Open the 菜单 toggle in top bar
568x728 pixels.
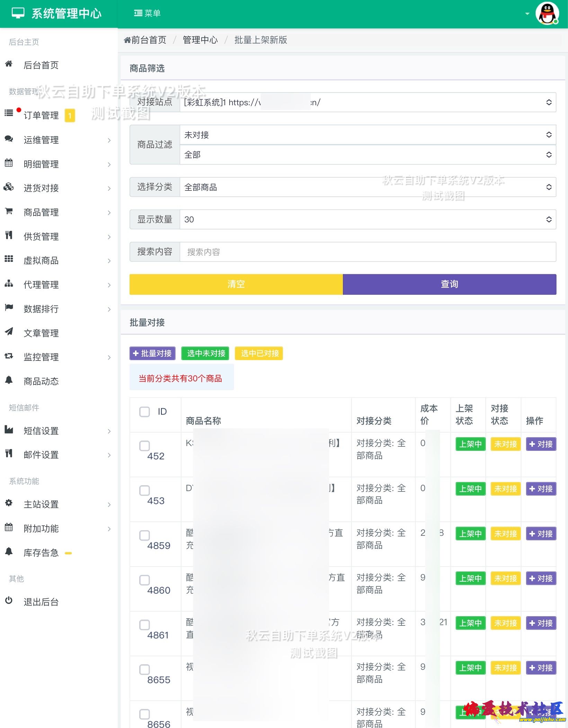pyautogui.click(x=147, y=14)
